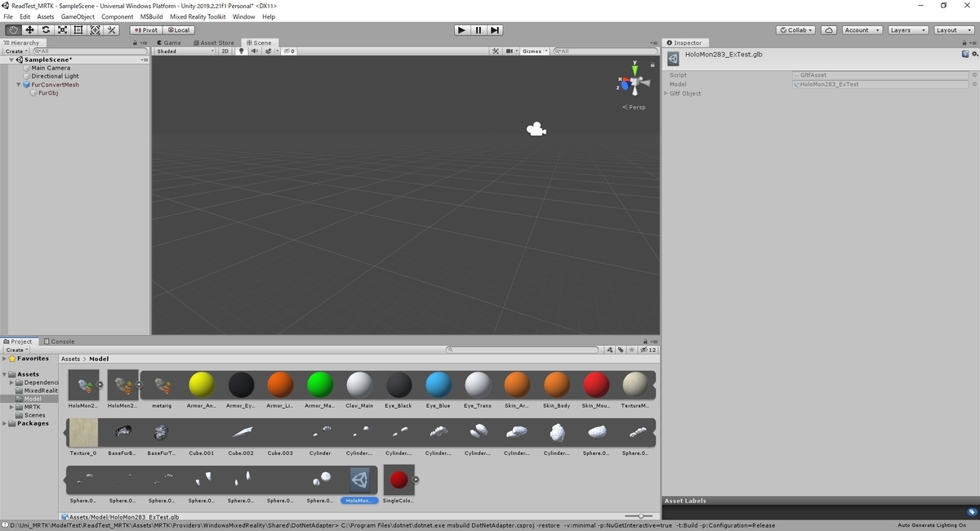Toggle the Gizmos button
Image resolution: width=980 pixels, height=531 pixels.
tap(532, 51)
